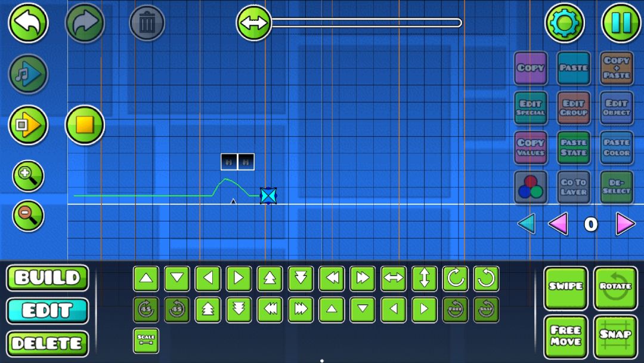
Task: Click the Paste button
Action: 574,68
